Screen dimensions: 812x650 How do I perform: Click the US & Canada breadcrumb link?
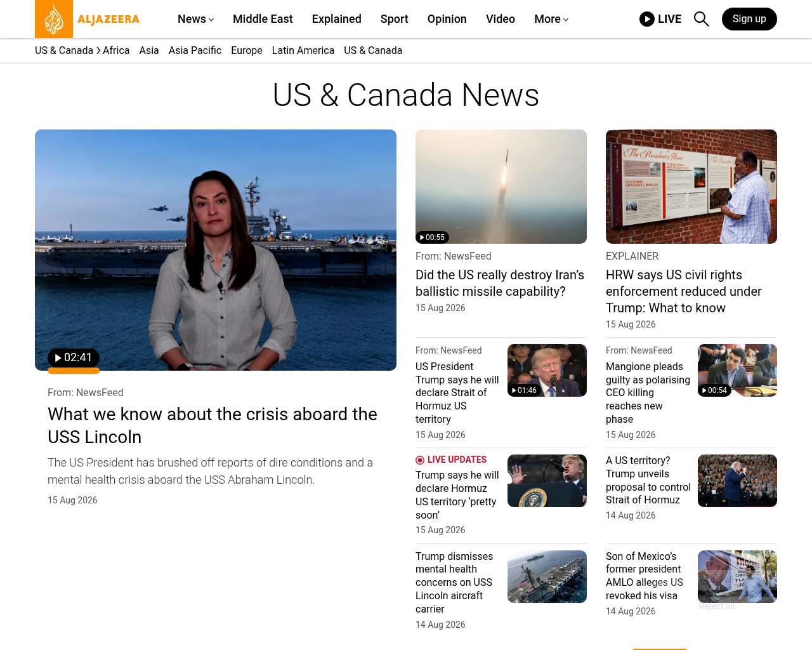coord(64,51)
